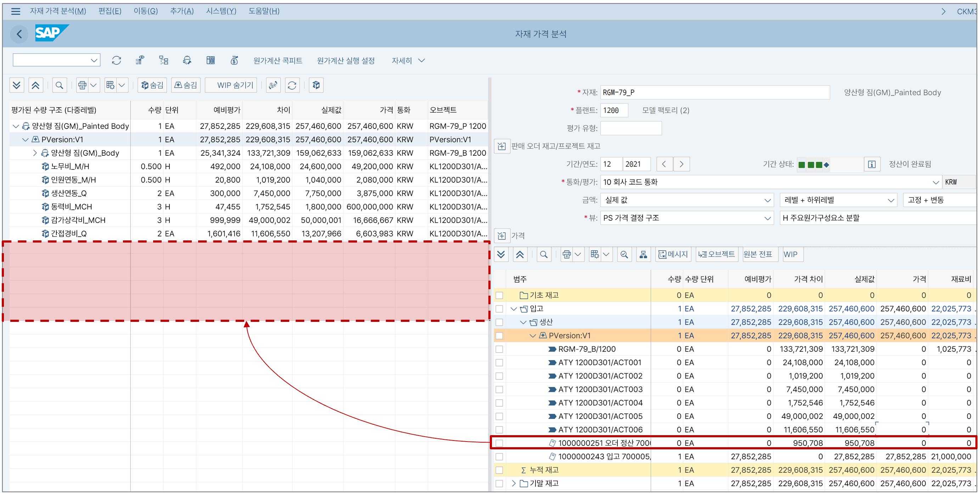This screenshot has height=495, width=980.
Task: Open the 통화/평가 dropdown
Action: tap(935, 182)
